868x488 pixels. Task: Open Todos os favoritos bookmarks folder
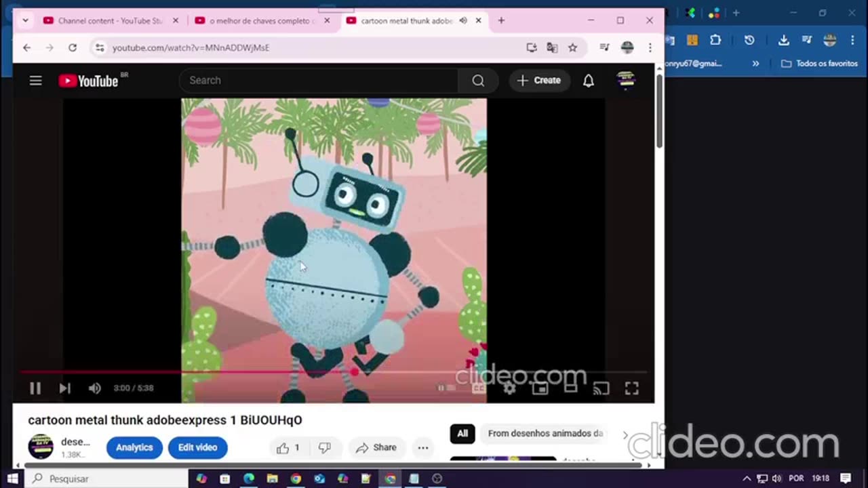click(820, 64)
